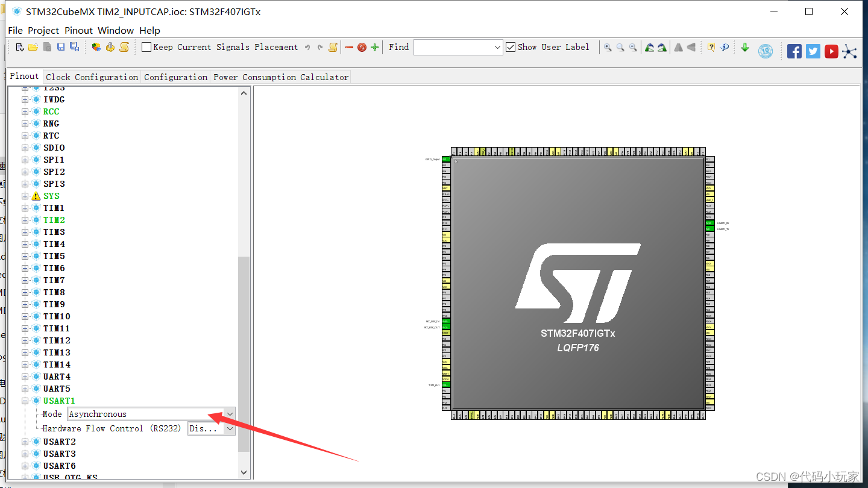Click the STM32F407IGTx chip body
Screen dimensions: 868x488
tap(578, 283)
